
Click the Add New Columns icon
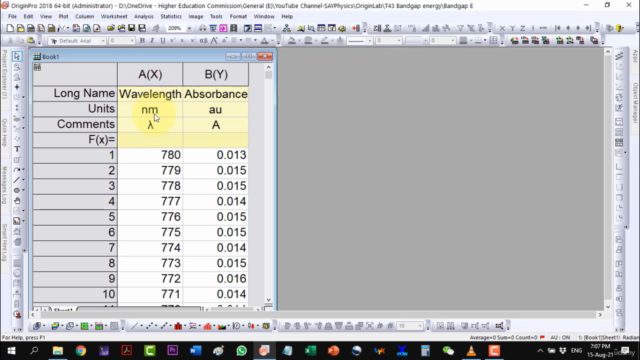pyautogui.click(x=356, y=28)
